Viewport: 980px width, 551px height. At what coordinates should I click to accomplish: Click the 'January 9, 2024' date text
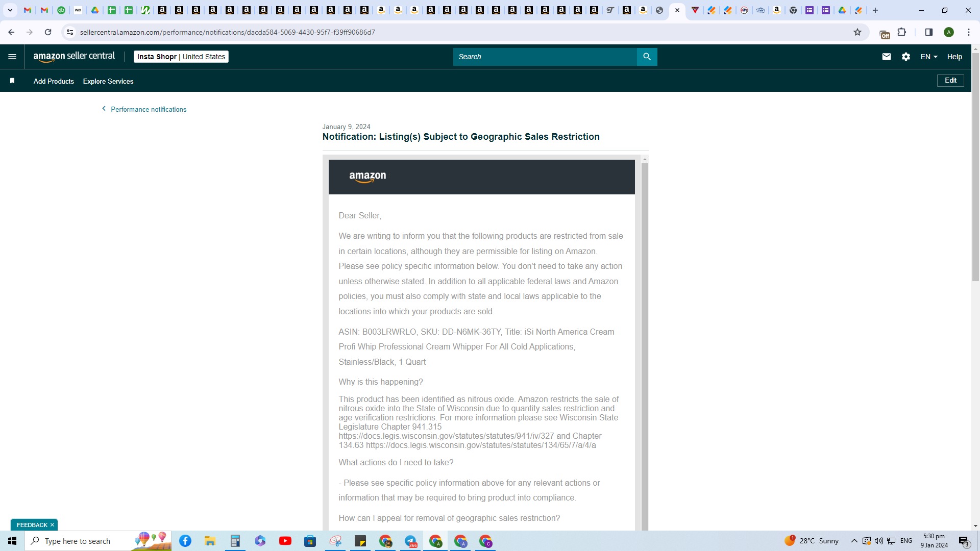[x=346, y=127]
